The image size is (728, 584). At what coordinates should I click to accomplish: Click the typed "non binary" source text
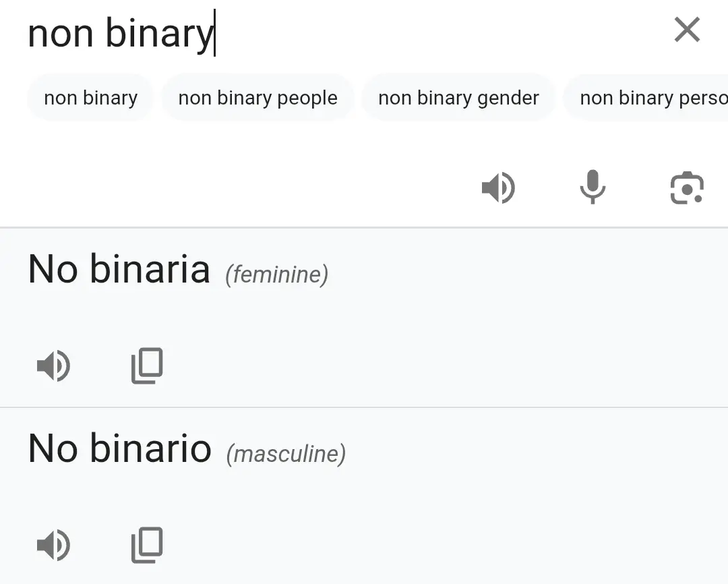pyautogui.click(x=120, y=33)
